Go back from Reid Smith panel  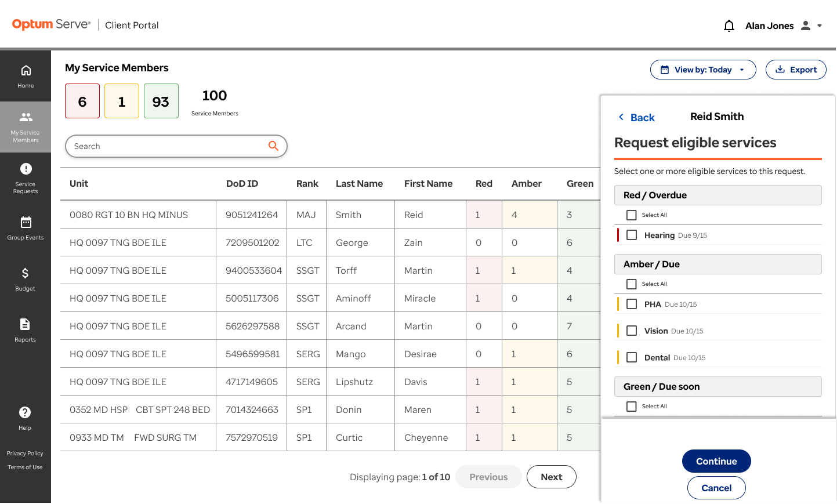636,117
